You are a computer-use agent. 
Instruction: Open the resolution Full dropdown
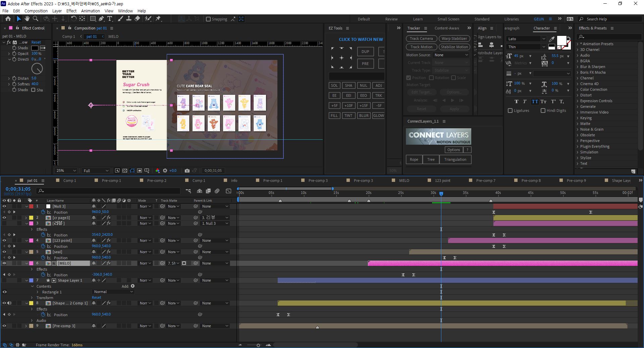click(x=96, y=170)
